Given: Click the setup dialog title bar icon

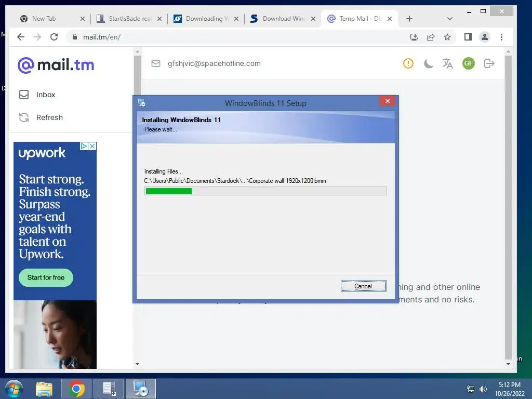Looking at the screenshot, I should point(142,102).
